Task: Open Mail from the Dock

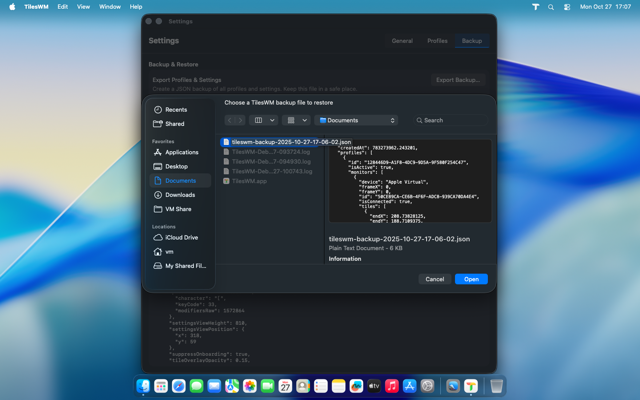Action: tap(214, 386)
